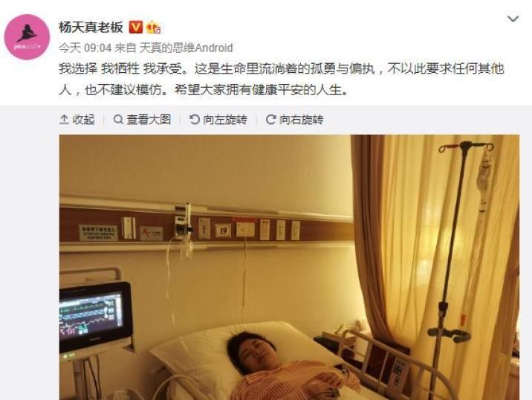This screenshot has height=400, width=532.
Task: Click the 今天 09:04 timestamp link
Action: 85,48
